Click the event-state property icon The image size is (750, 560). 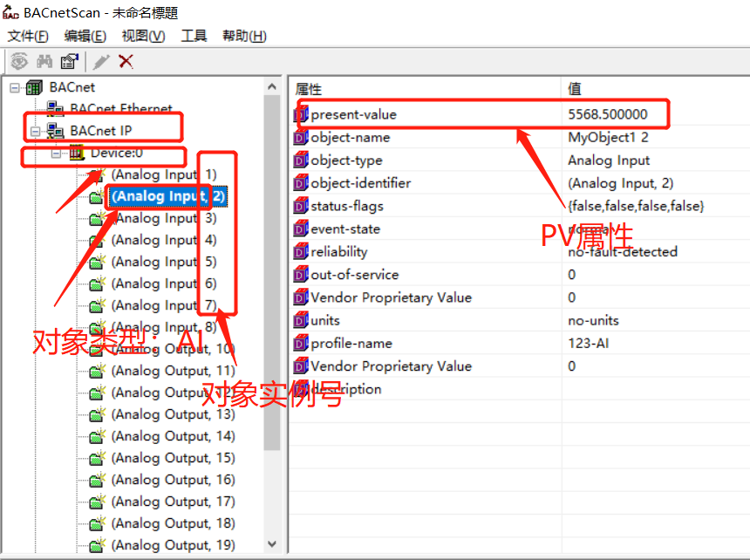(x=301, y=229)
